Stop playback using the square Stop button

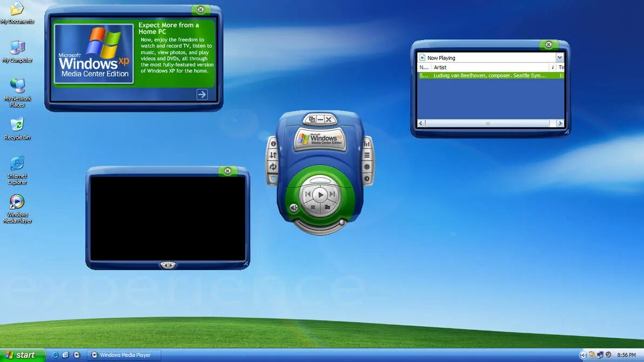coord(313,207)
